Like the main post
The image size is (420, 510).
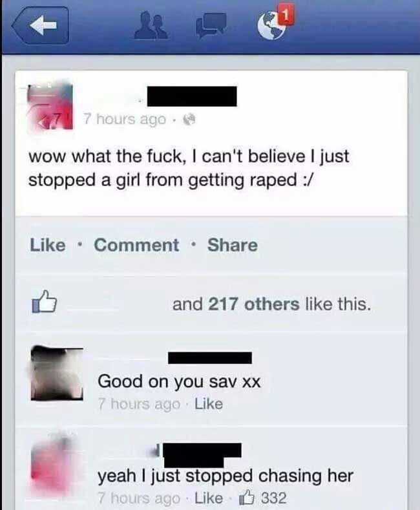[x=47, y=245]
